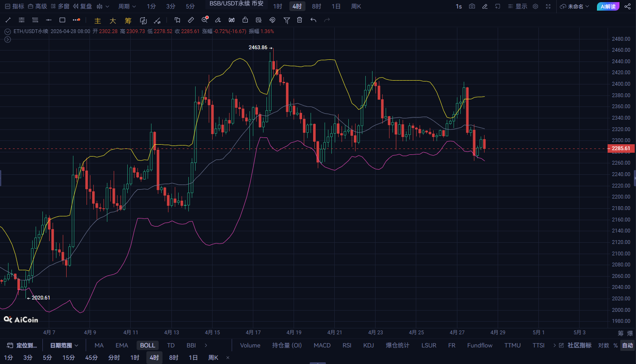Open the 周期 period dropdown
This screenshot has width=636, height=364.
127,6
